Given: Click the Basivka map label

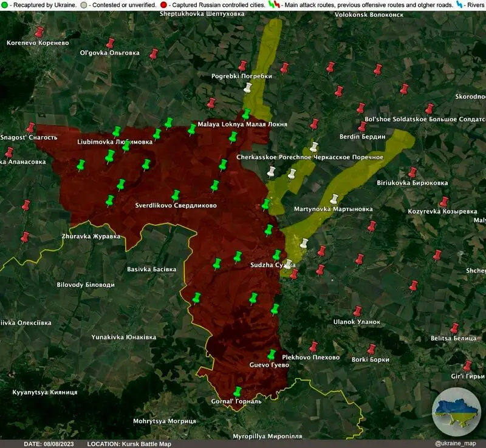Looking at the screenshot, I should click(x=151, y=270).
